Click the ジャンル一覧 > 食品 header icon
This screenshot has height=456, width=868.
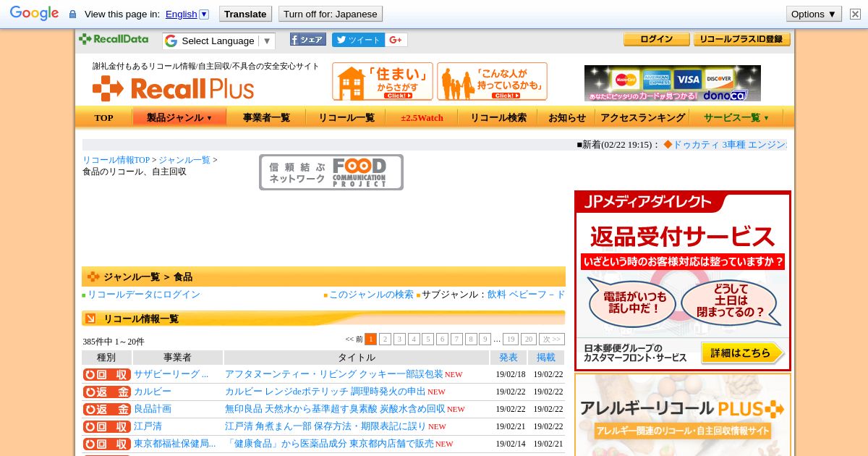tap(93, 276)
